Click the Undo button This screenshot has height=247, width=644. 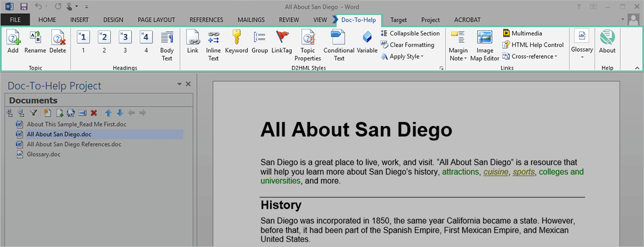(x=39, y=6)
